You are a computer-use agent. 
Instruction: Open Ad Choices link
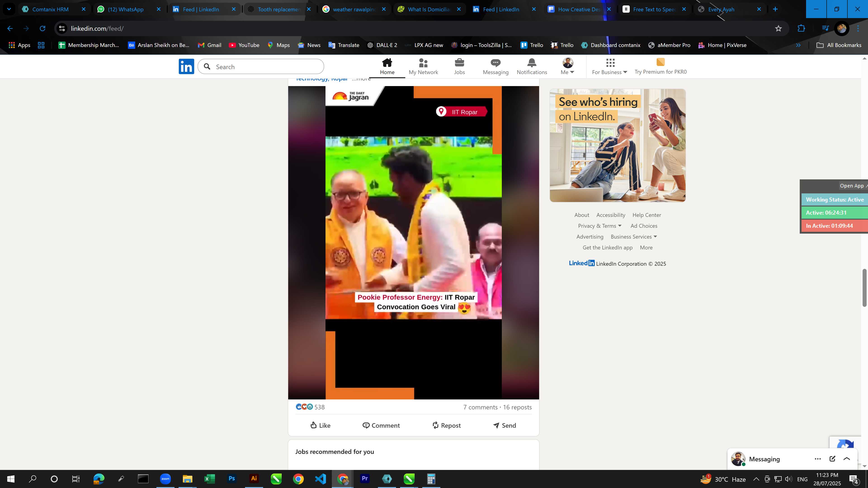(x=644, y=226)
